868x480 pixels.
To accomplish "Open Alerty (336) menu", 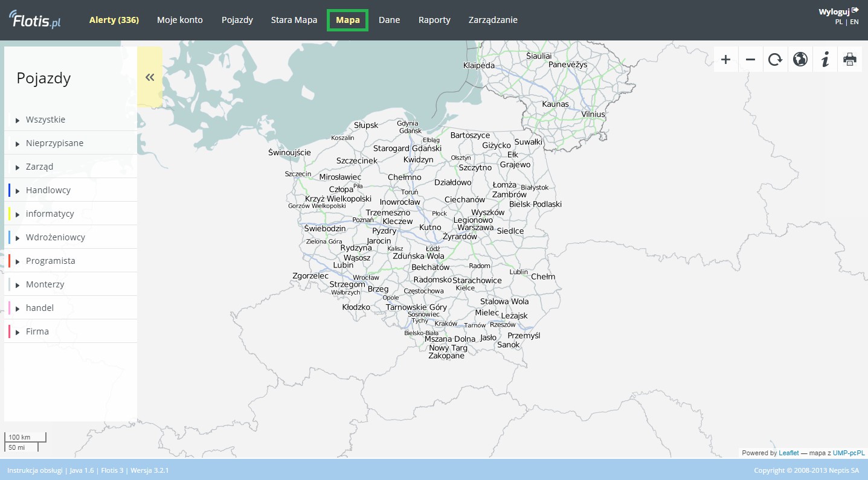I will point(114,20).
